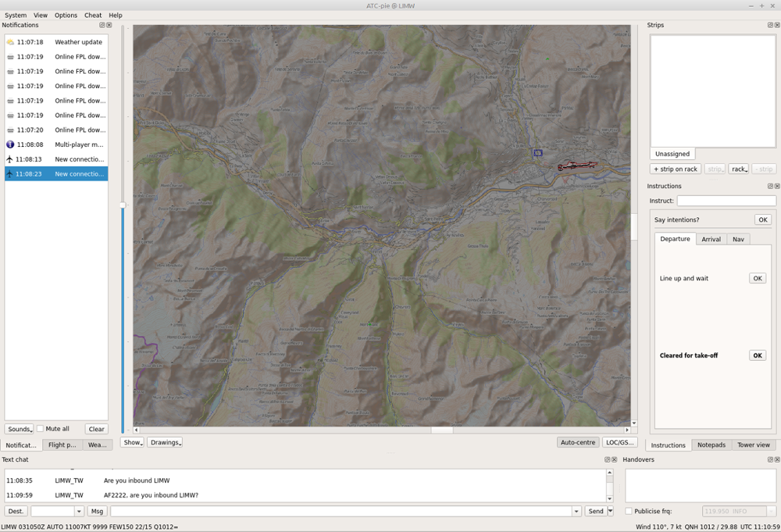This screenshot has height=532, width=781.
Task: Open the Cheat menu
Action: 93,15
